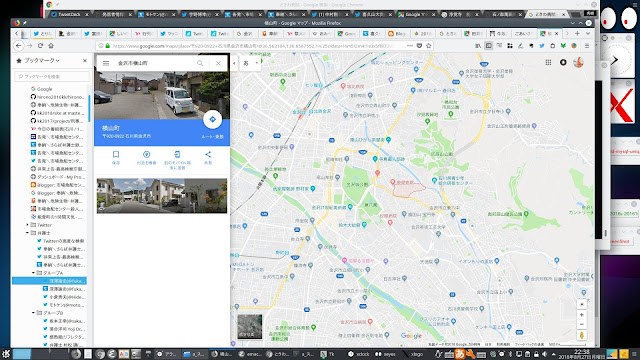Open the page actions three-dot menu
Image resolution: width=640 pixels, height=360 pixels.
click(410, 46)
